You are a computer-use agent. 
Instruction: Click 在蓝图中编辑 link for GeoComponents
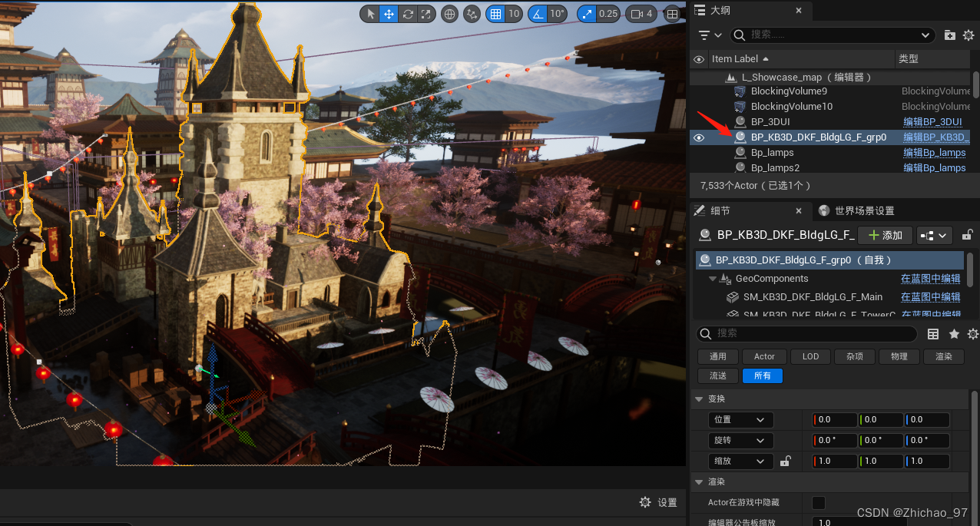(x=930, y=279)
